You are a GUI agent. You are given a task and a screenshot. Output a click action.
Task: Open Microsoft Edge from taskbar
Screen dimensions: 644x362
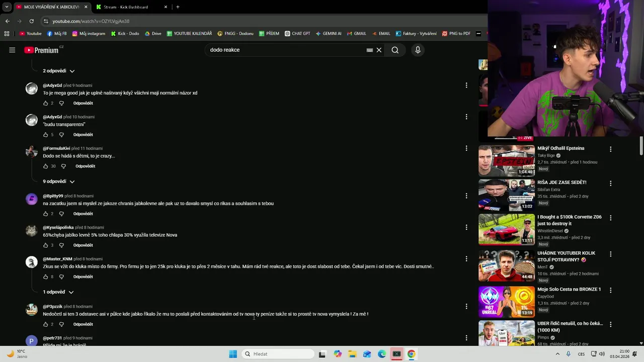pos(382,354)
